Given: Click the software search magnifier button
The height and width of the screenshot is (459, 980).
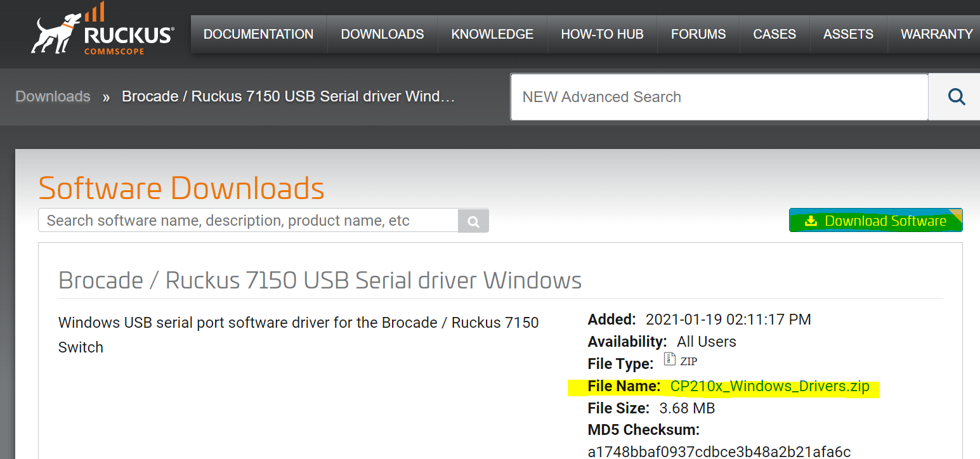Looking at the screenshot, I should (473, 221).
